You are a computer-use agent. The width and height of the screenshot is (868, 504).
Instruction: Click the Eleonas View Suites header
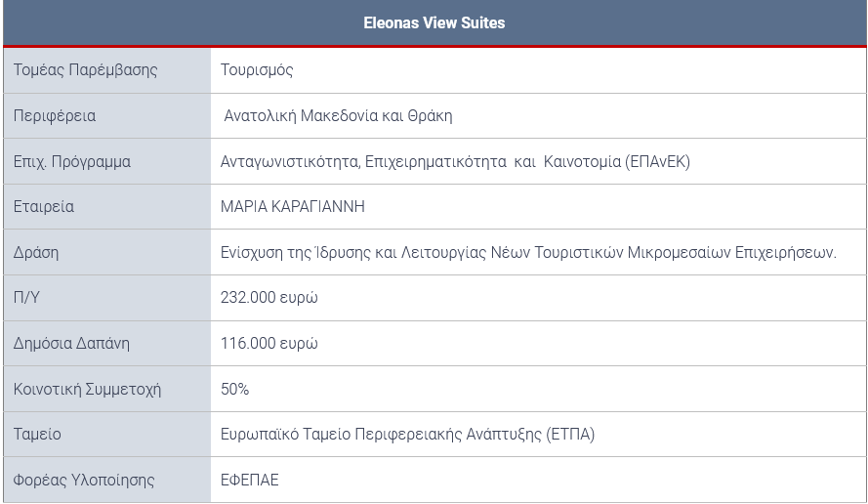(434, 22)
